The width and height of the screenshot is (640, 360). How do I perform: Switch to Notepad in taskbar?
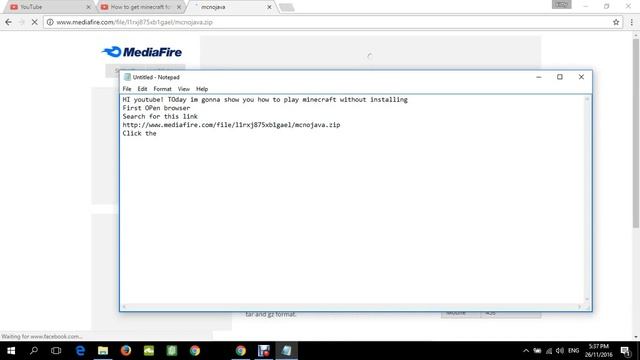coord(287,351)
